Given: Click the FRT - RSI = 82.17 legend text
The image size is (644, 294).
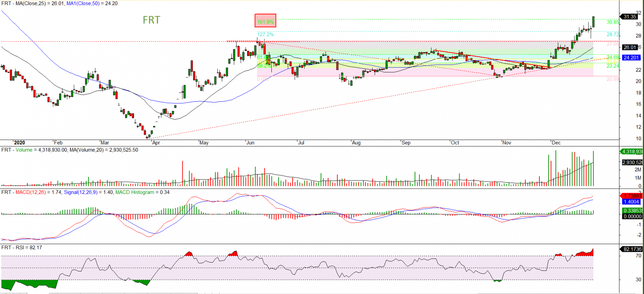Looking at the screenshot, I should coord(22,248).
